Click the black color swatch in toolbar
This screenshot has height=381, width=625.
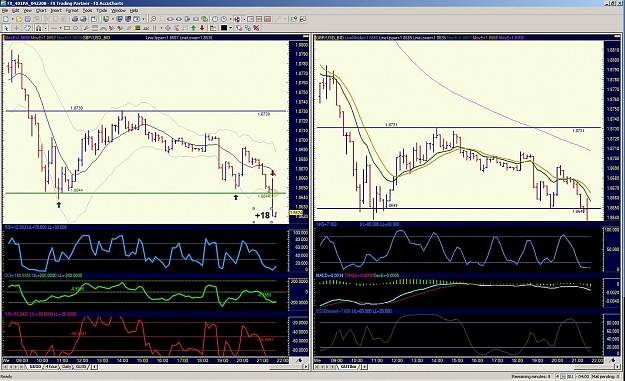pos(224,28)
